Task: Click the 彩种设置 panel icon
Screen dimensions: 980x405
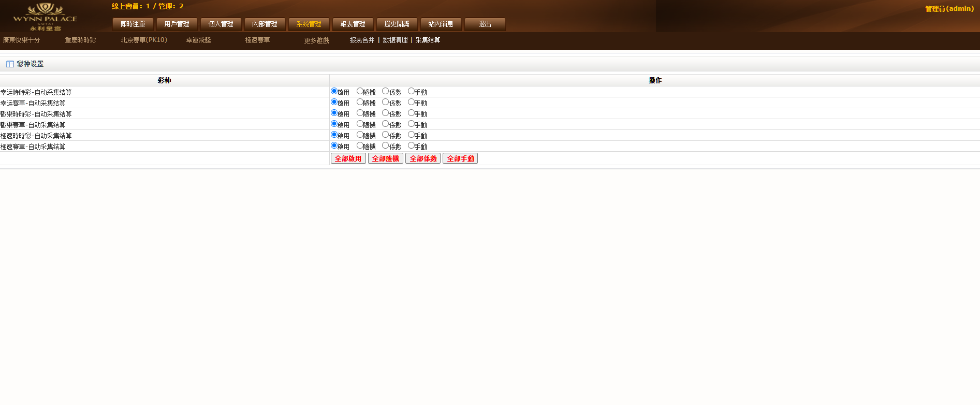Action: tap(10, 64)
